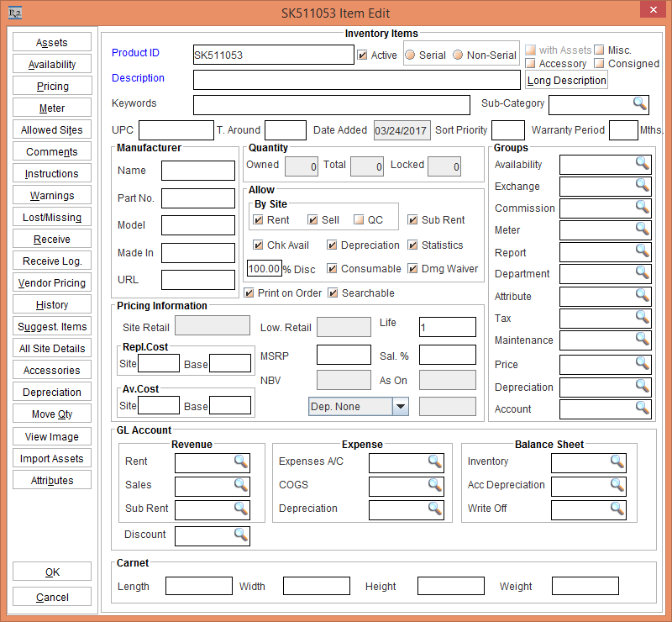The width and height of the screenshot is (672, 622).
Task: Click the Cancel button
Action: click(52, 597)
